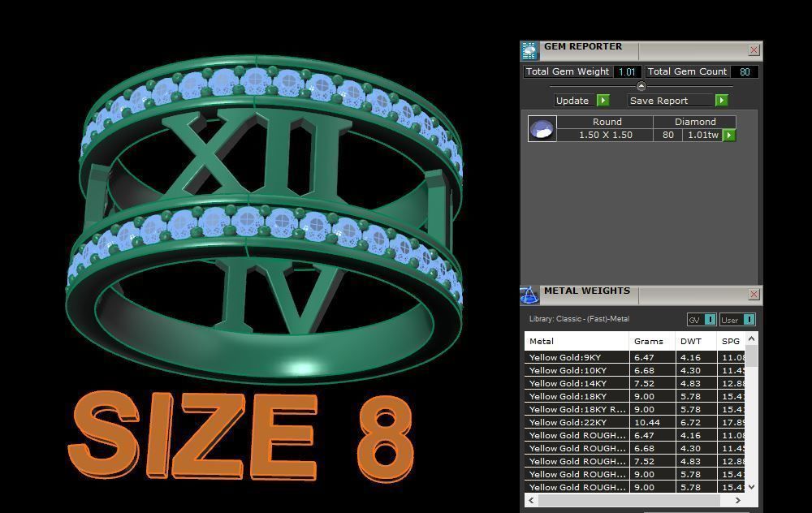This screenshot has height=513, width=812.
Task: Click the metal list scroll up arrow
Action: 751,338
